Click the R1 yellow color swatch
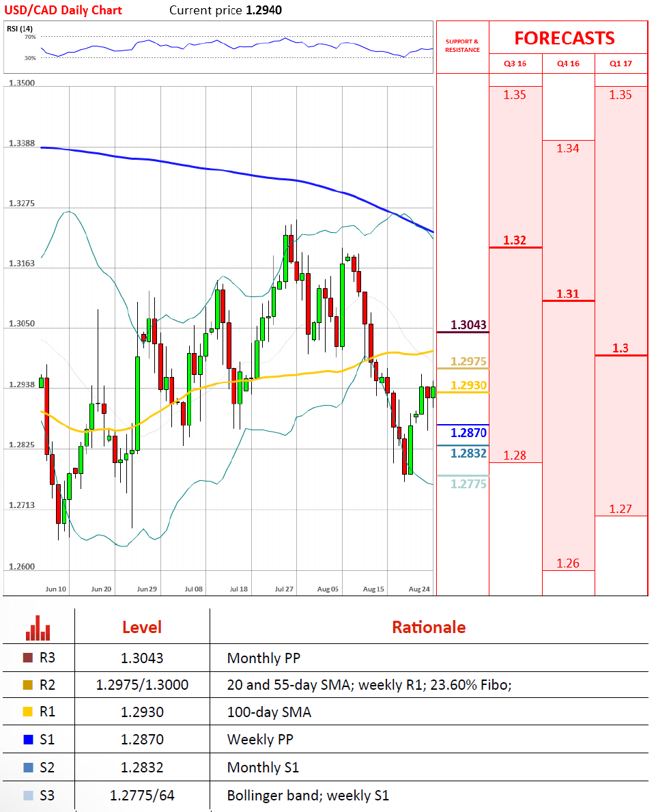This screenshot has width=656, height=812. click(28, 712)
